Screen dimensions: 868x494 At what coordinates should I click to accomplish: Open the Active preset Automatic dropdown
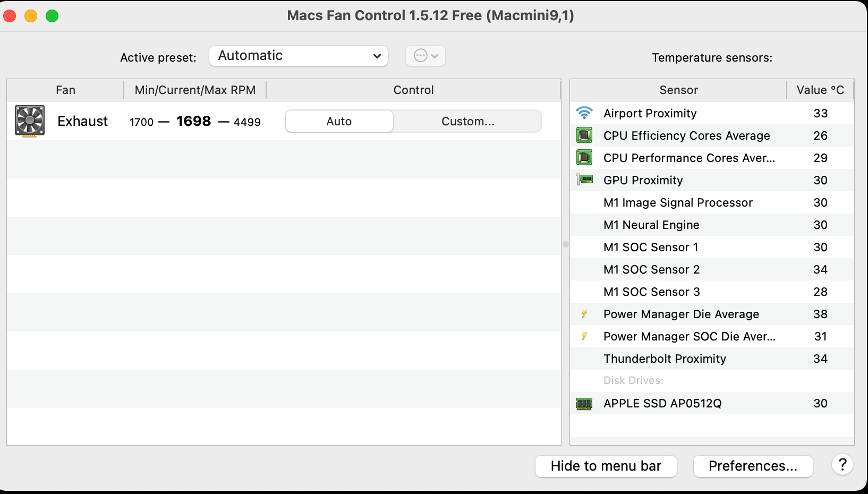[299, 56]
